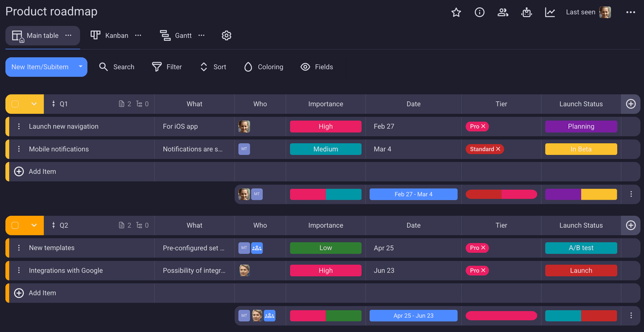
Task: Click the Apr 25 - Jun 23 date summary pill
Action: pos(413,315)
